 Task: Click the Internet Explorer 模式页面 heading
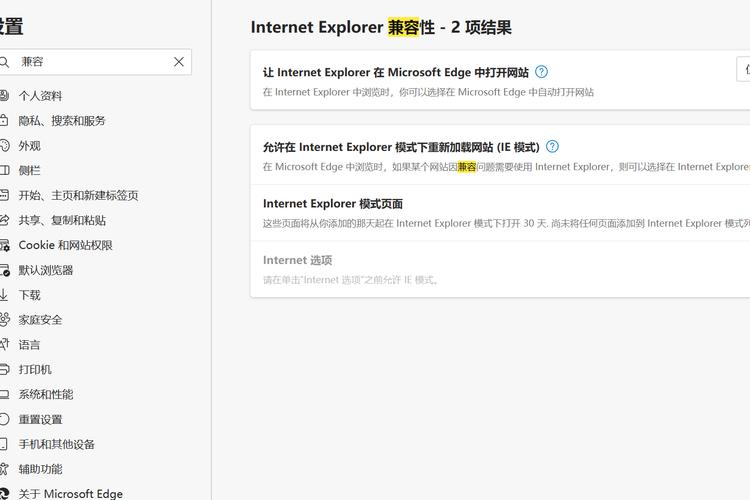[332, 204]
